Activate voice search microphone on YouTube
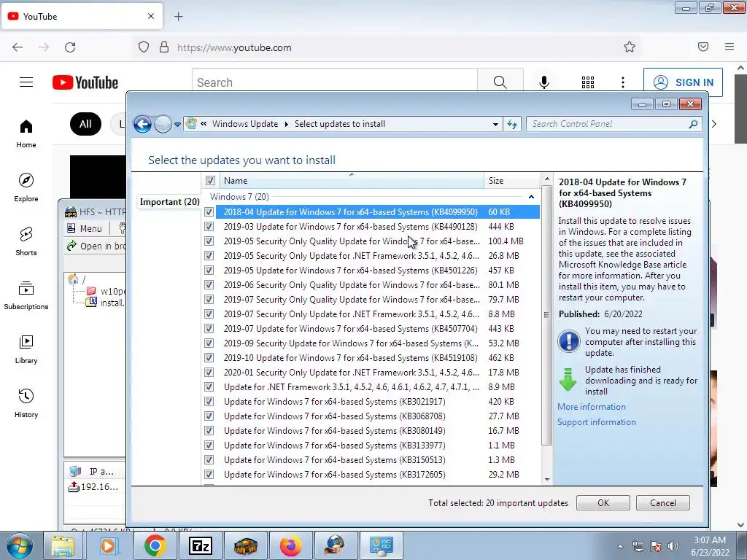 [543, 82]
